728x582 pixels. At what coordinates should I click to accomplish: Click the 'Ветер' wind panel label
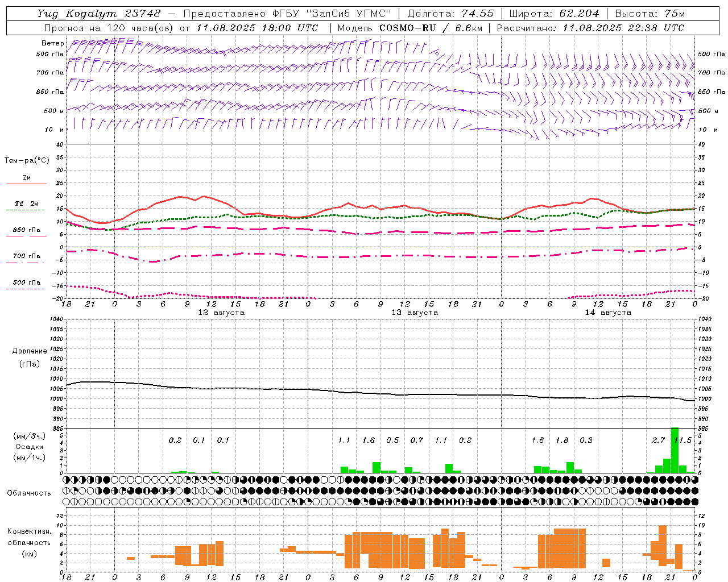coord(52,43)
